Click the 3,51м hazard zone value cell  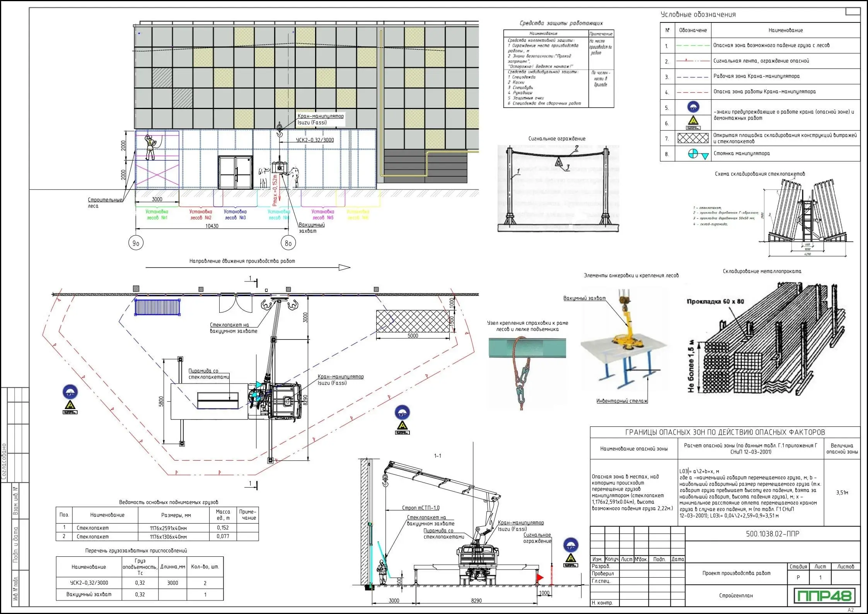click(x=842, y=493)
